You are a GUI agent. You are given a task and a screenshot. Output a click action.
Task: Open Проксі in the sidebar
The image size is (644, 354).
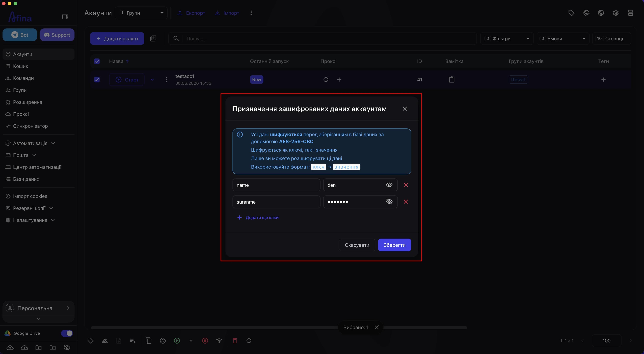click(x=39, y=114)
